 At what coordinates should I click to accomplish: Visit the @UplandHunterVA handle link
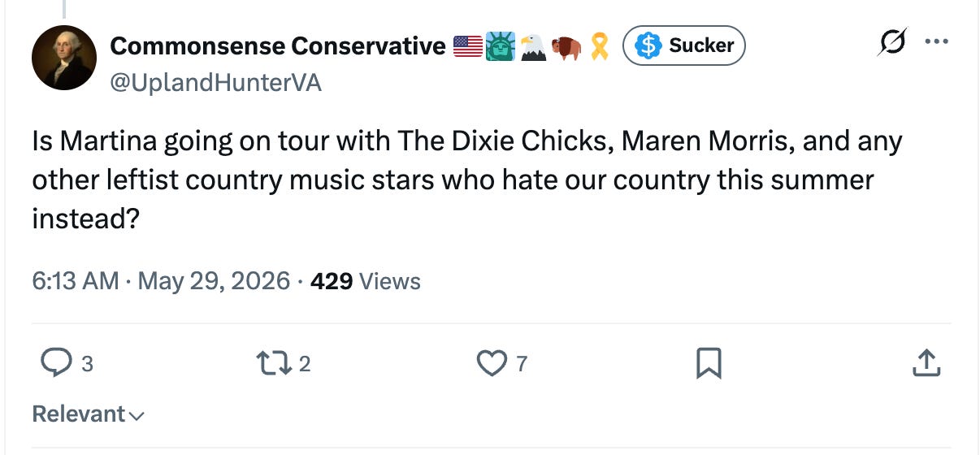[x=215, y=82]
